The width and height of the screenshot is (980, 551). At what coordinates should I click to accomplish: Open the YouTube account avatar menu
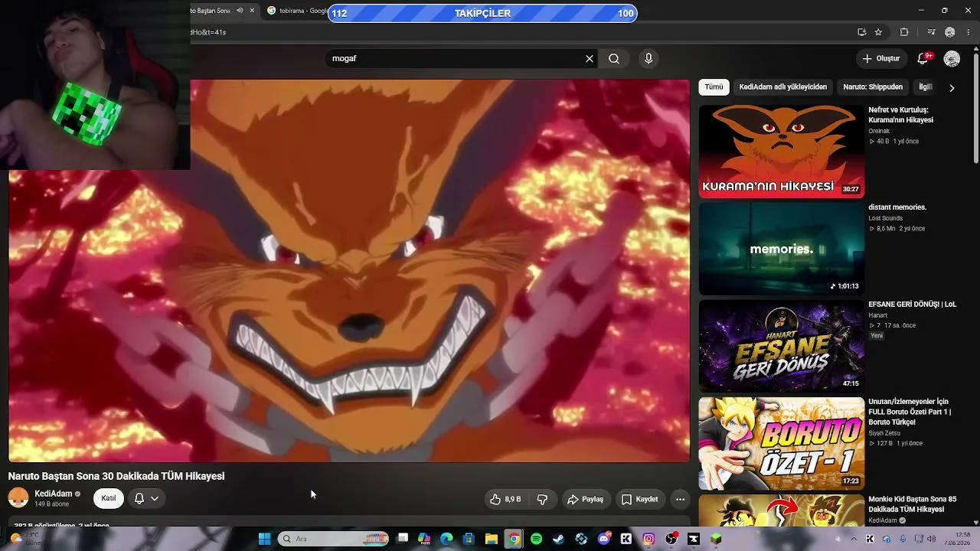click(x=952, y=59)
